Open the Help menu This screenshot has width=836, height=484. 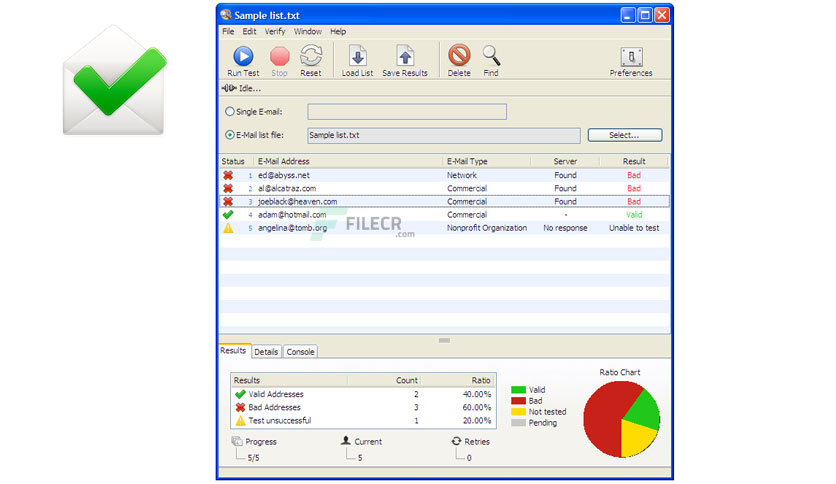(338, 31)
